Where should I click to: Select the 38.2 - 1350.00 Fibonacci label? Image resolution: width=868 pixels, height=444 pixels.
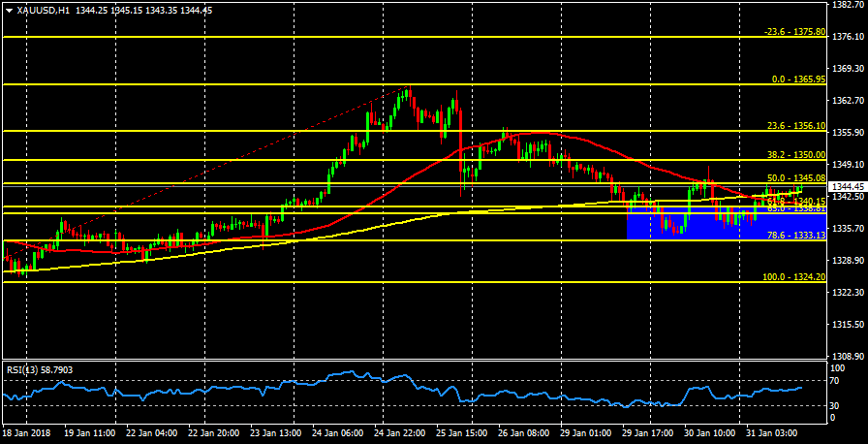coord(795,155)
